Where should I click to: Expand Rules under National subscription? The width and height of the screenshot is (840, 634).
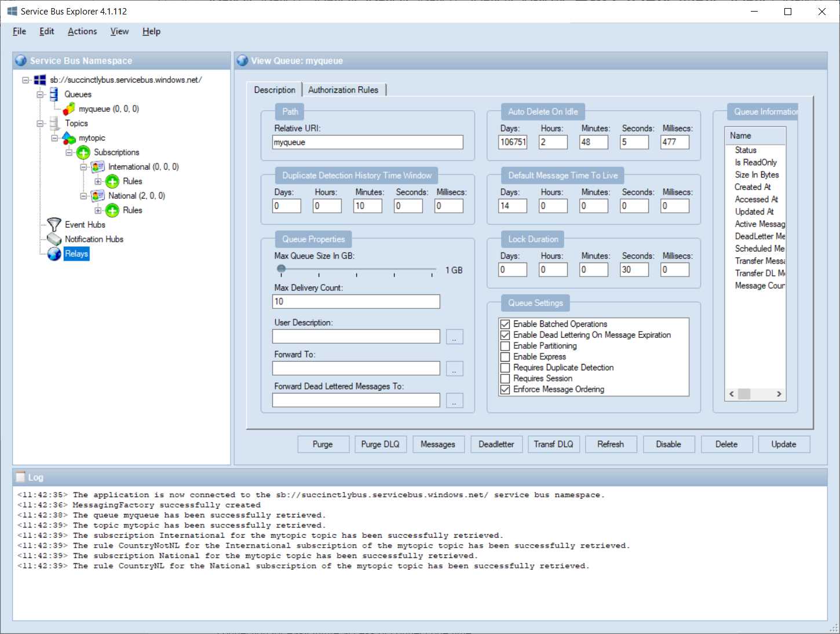[x=98, y=210]
